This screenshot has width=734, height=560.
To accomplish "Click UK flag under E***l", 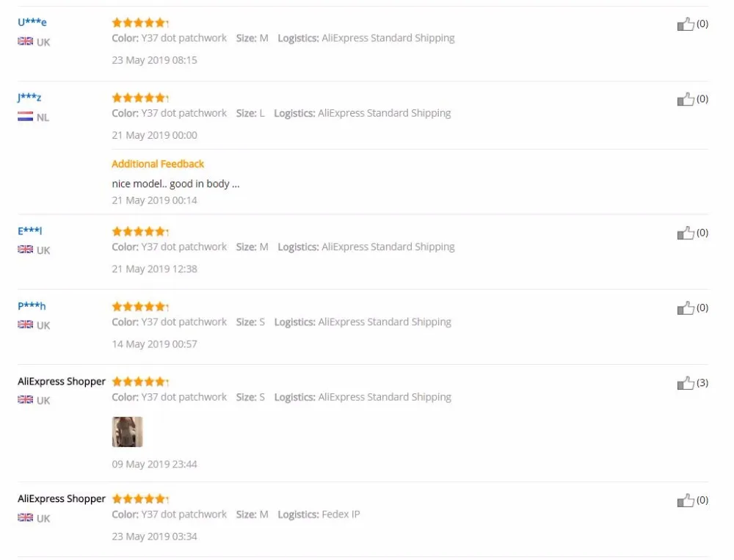I will pos(25,249).
